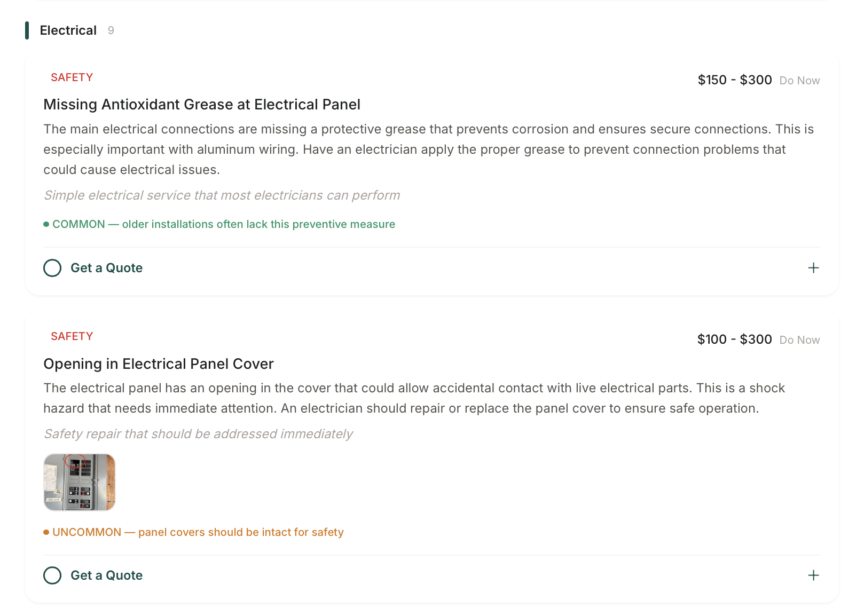
Task: Expand the plus icon on the Antioxidant Grease card
Action: point(813,268)
